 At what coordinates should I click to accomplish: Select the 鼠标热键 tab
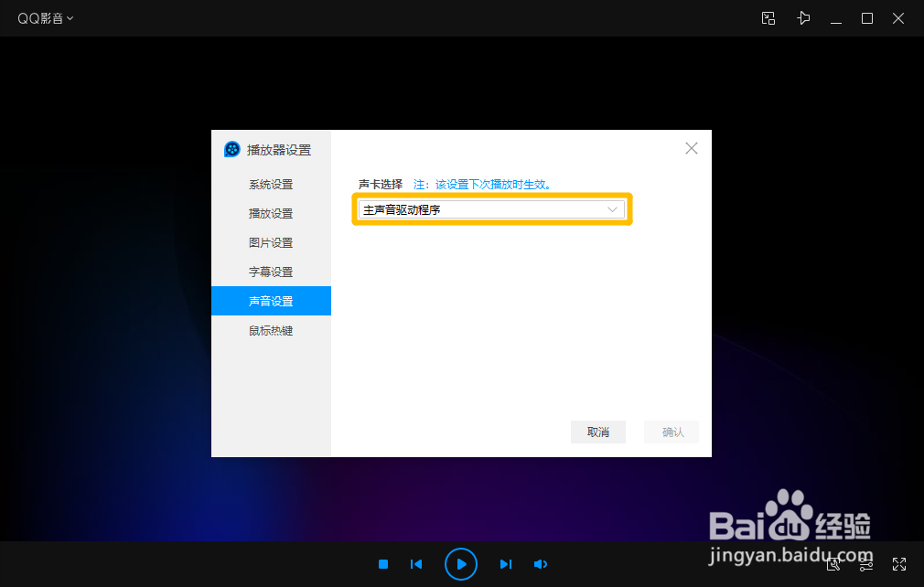click(271, 330)
